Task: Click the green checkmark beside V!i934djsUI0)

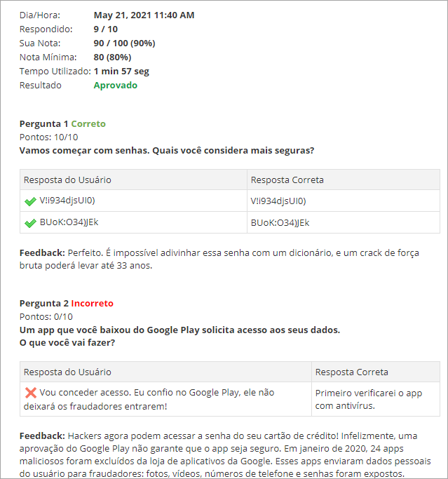Action: (x=30, y=201)
